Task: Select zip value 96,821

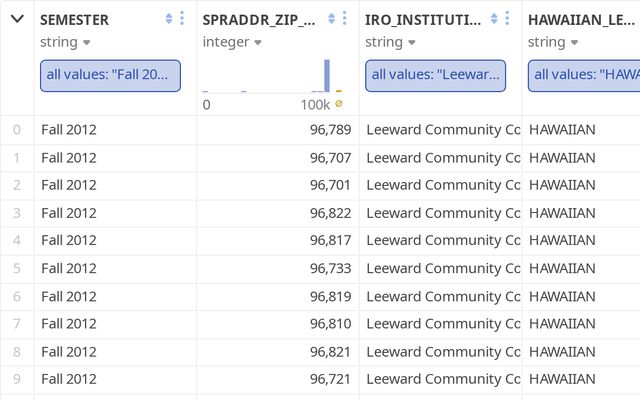Action: pyautogui.click(x=330, y=352)
